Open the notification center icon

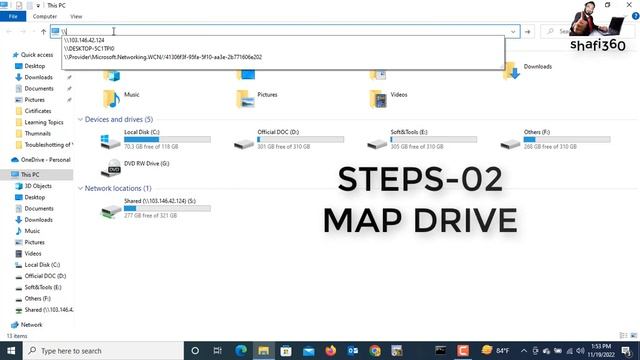tap(626, 351)
